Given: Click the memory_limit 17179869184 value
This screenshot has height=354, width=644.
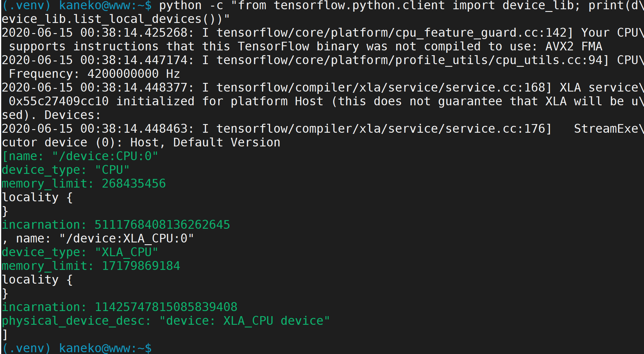Looking at the screenshot, I should point(141,266).
